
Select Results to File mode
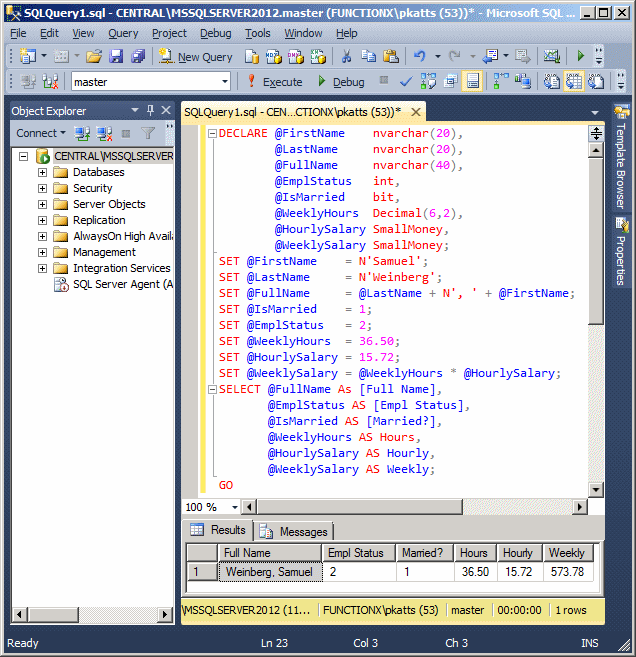(x=596, y=81)
